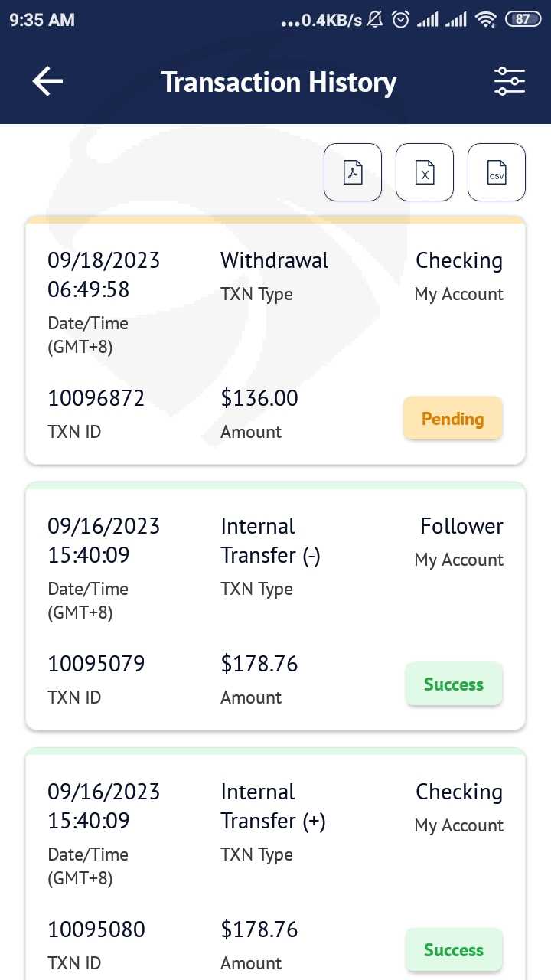The width and height of the screenshot is (551, 980).
Task: Select the Withdrawal transaction type text
Action: coord(274,260)
